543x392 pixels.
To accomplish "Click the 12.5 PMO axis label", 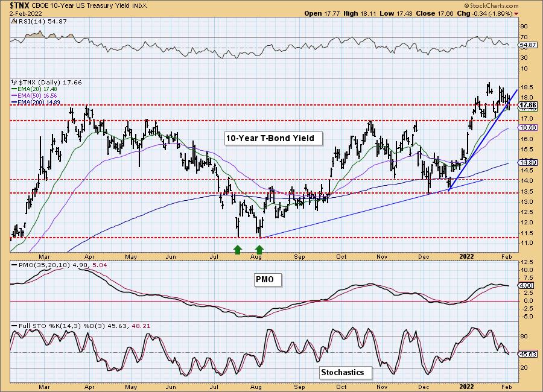I will [x=526, y=262].
